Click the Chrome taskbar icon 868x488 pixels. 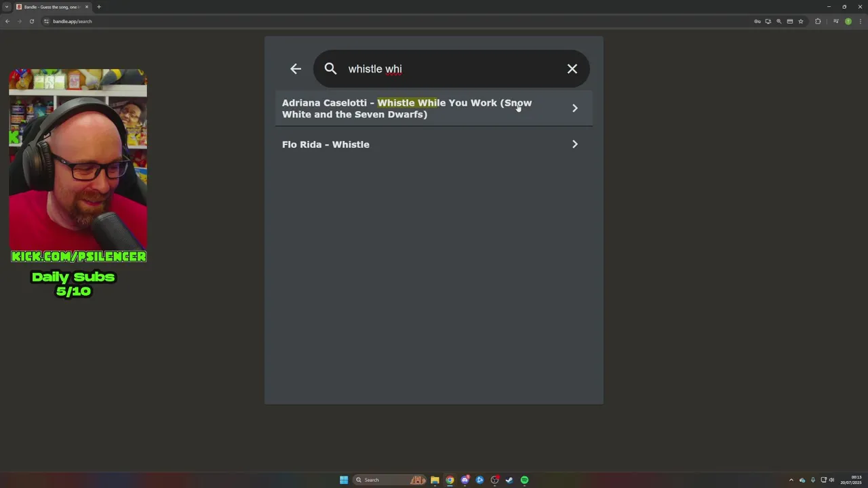coord(450,480)
